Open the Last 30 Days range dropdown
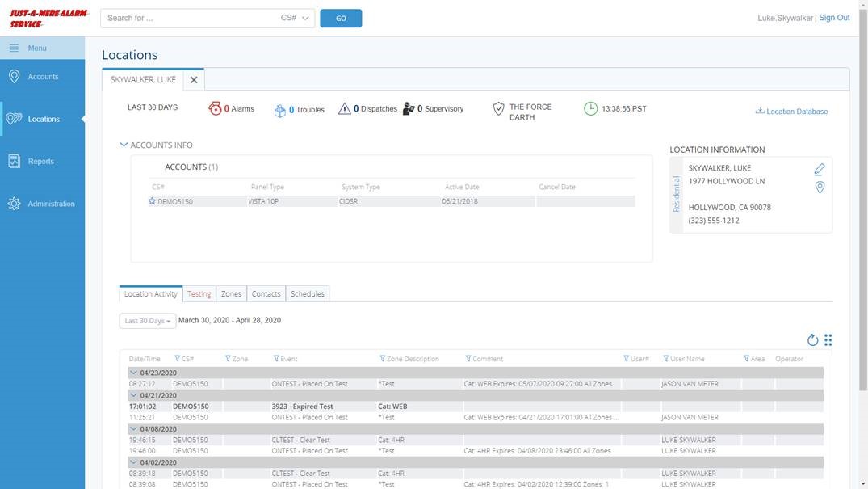The width and height of the screenshot is (868, 489). (146, 321)
